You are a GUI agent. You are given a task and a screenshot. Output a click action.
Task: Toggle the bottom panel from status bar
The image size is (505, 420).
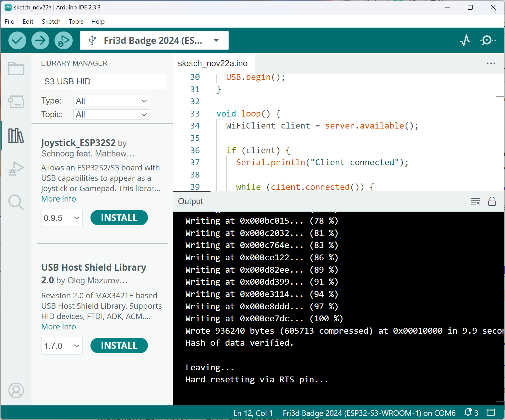click(491, 413)
